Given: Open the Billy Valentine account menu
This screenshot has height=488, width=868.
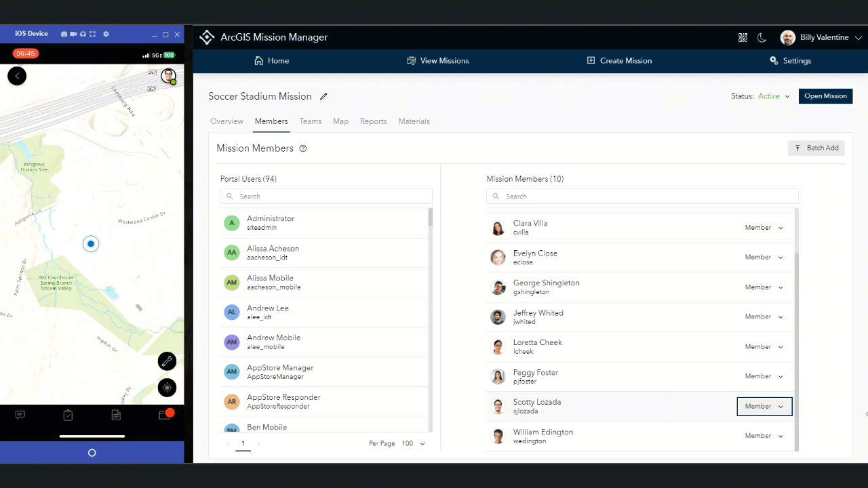Looking at the screenshot, I should click(821, 38).
